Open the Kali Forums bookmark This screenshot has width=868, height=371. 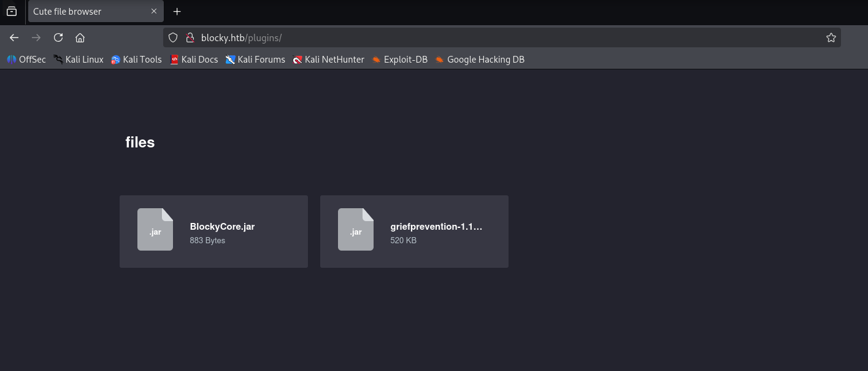tap(255, 60)
